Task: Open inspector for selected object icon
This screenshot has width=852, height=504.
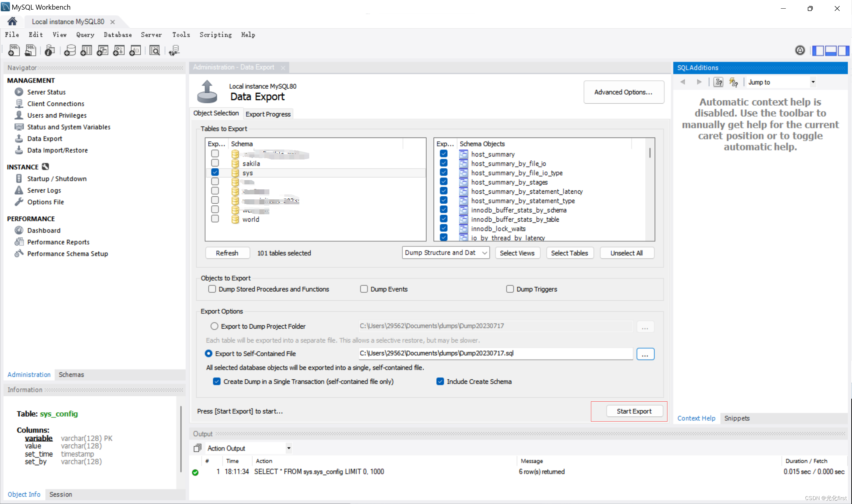Action: [50, 50]
